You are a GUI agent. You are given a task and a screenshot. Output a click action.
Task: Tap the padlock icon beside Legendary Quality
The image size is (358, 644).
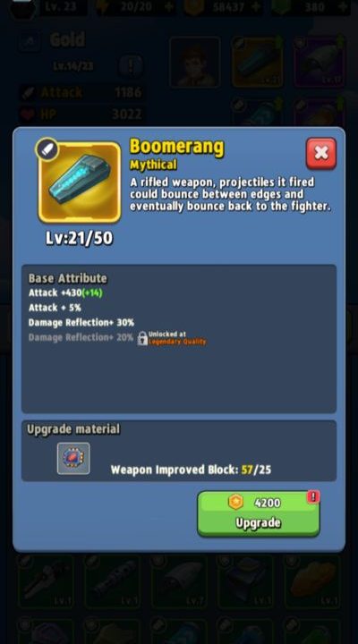tap(142, 338)
